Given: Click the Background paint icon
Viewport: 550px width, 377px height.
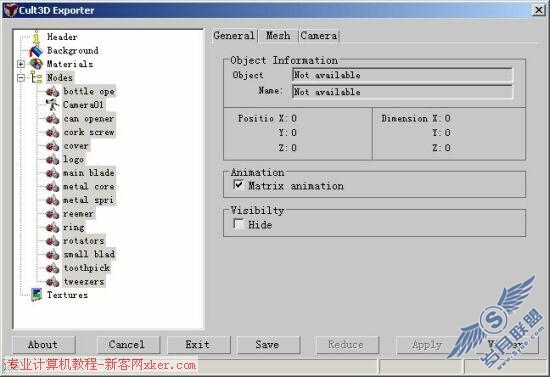Looking at the screenshot, I should [x=36, y=51].
